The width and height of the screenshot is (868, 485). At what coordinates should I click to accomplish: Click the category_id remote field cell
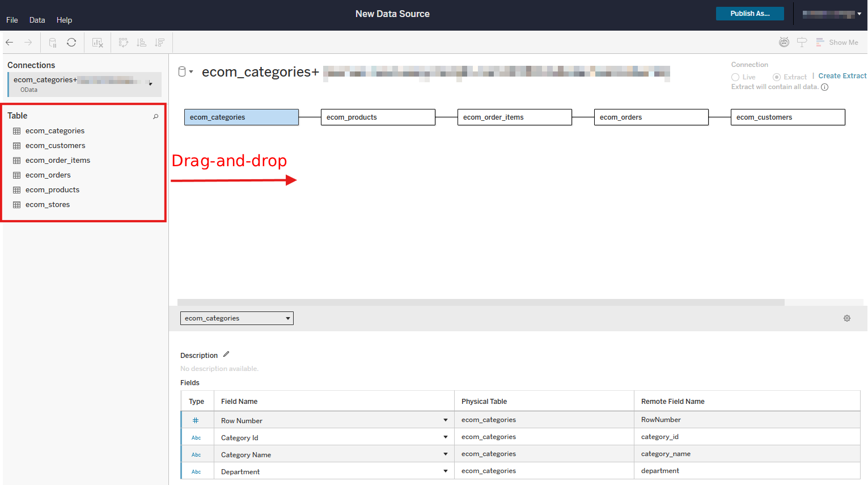tap(747, 437)
